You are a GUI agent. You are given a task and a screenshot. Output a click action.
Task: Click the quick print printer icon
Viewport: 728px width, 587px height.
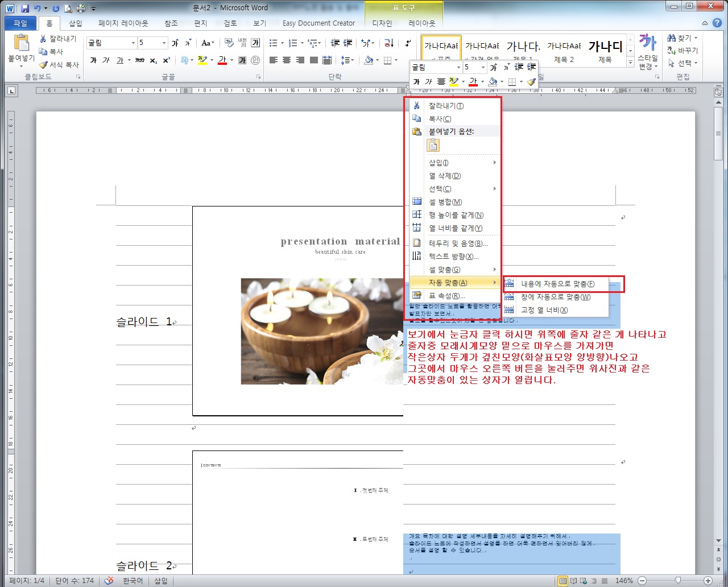[x=81, y=8]
